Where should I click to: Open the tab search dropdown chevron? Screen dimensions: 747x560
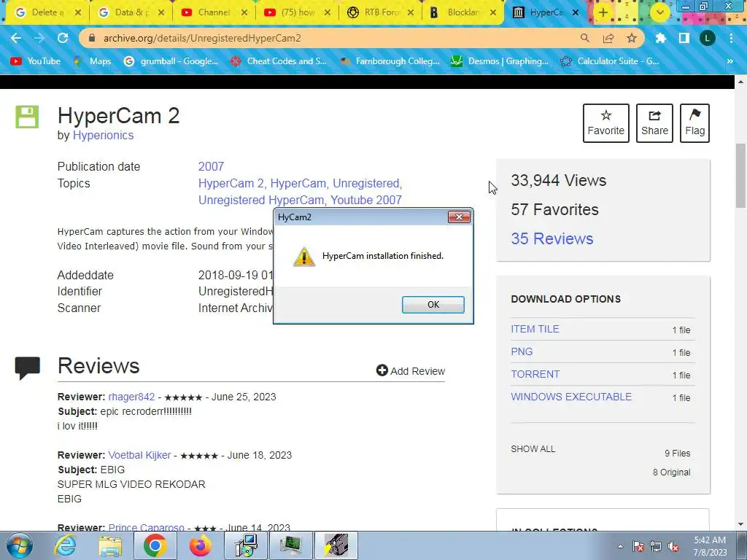pyautogui.click(x=659, y=12)
